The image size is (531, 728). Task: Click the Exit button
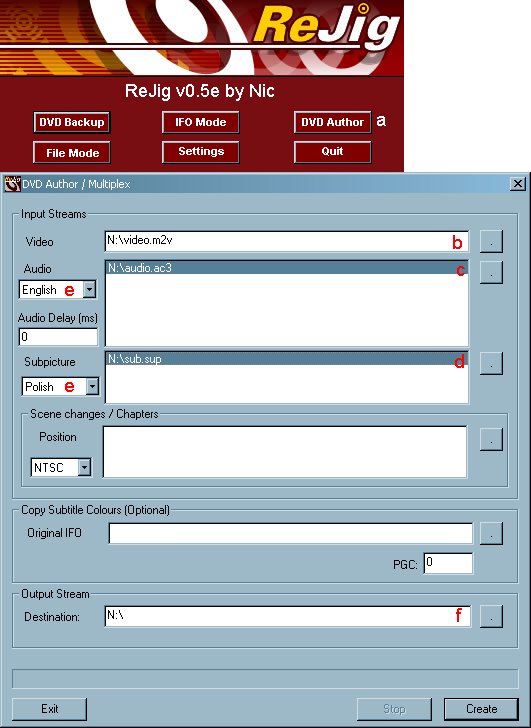49,709
